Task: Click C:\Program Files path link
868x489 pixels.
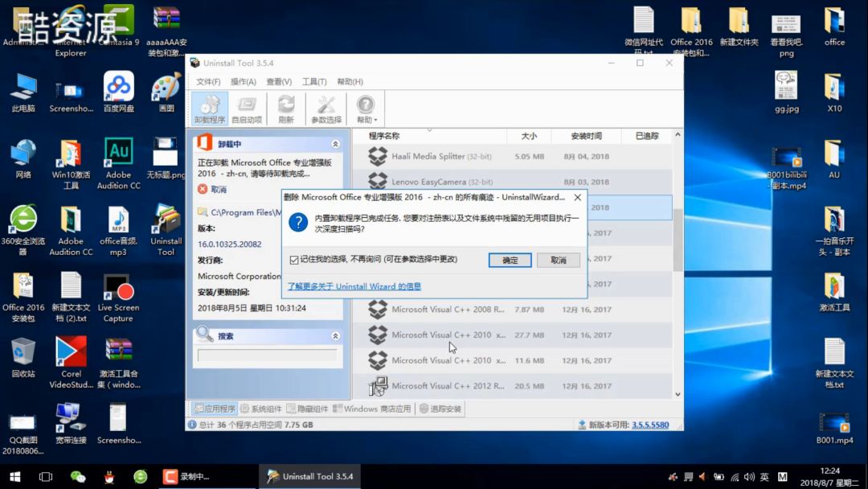Action: (x=246, y=212)
